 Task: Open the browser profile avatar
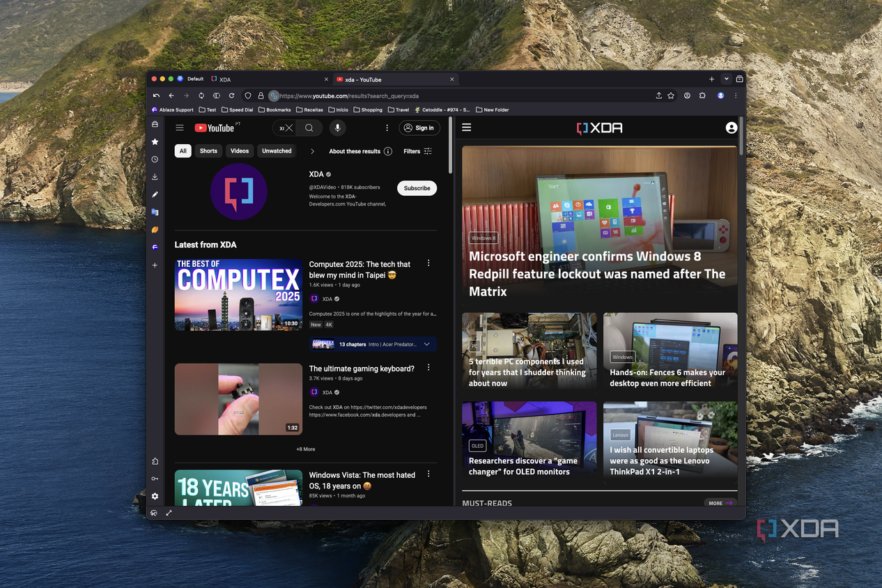point(721,95)
